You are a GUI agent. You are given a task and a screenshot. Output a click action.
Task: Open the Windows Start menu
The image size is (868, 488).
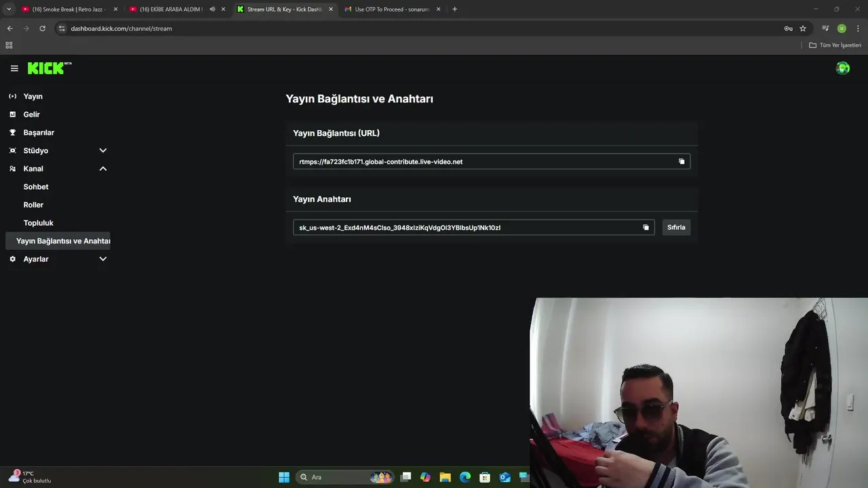click(x=284, y=477)
